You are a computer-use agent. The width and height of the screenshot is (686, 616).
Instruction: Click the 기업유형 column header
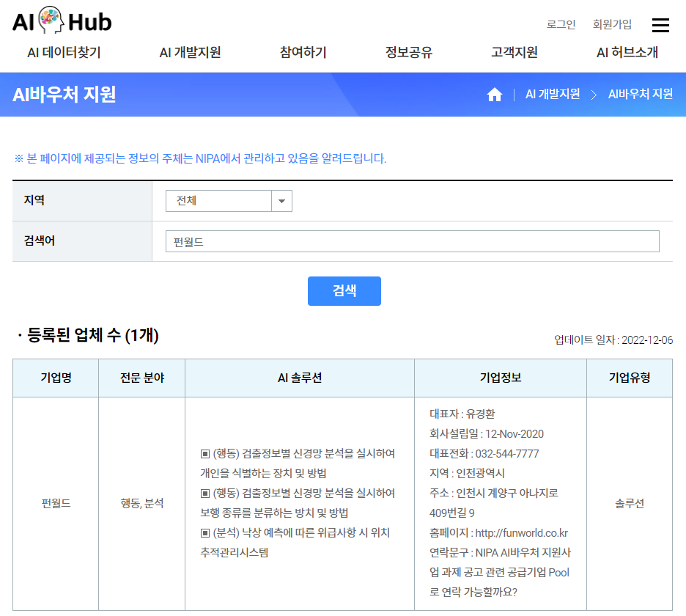[630, 378]
